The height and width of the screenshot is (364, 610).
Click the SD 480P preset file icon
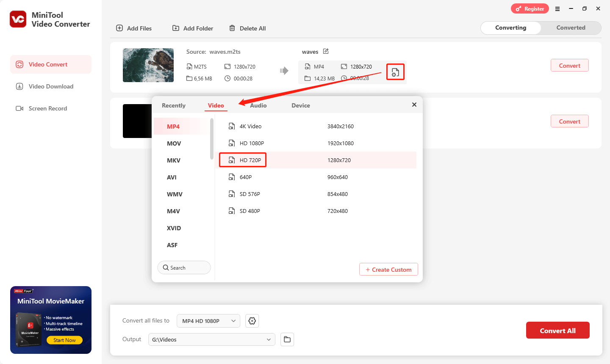click(232, 211)
